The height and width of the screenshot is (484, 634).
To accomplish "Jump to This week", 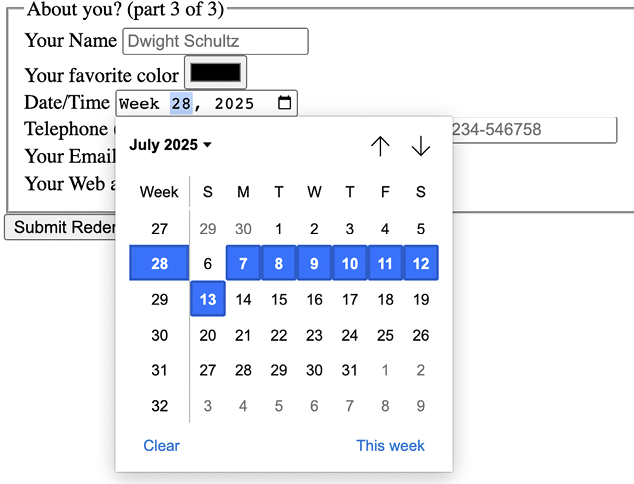I will tap(390, 446).
